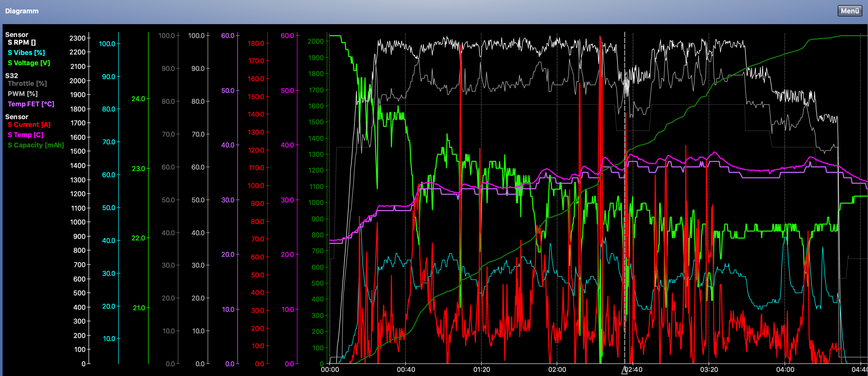This screenshot has height=376, width=868.
Task: Click the 04:00 time axis label
Action: 785,370
